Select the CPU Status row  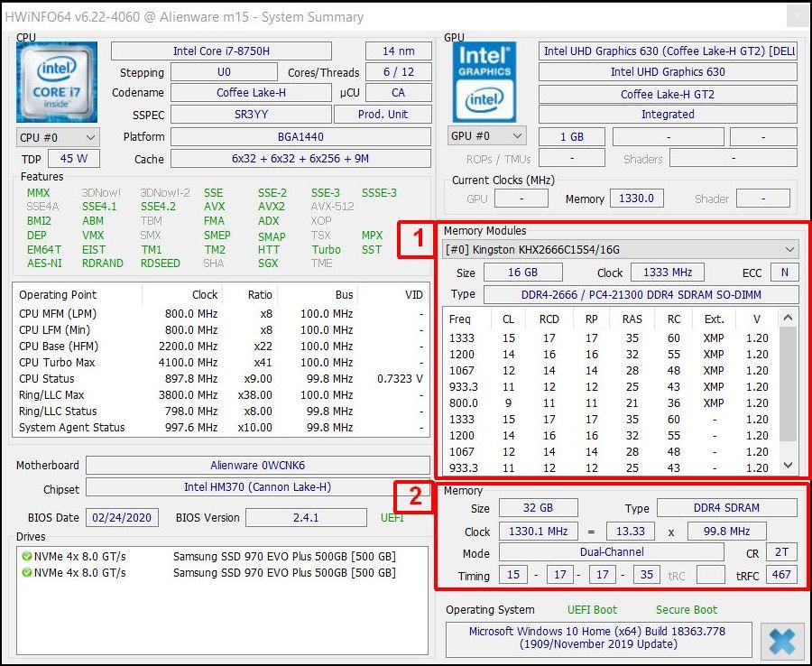pyautogui.click(x=221, y=379)
